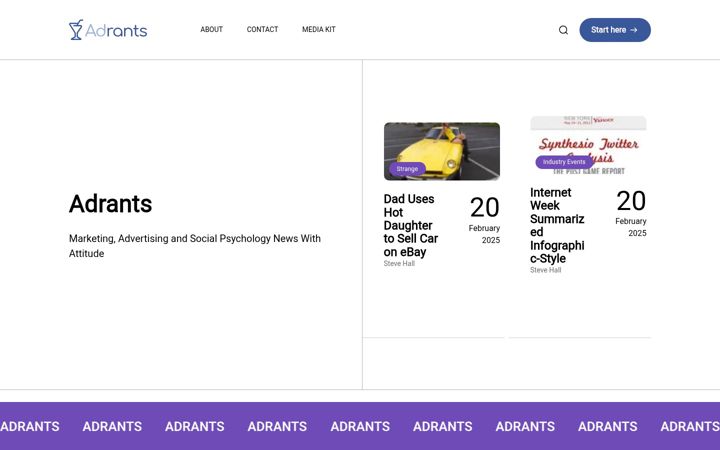This screenshot has height=450, width=720.
Task: Click the date 20 February 2025 beside Internet Week article
Action: [x=630, y=214]
